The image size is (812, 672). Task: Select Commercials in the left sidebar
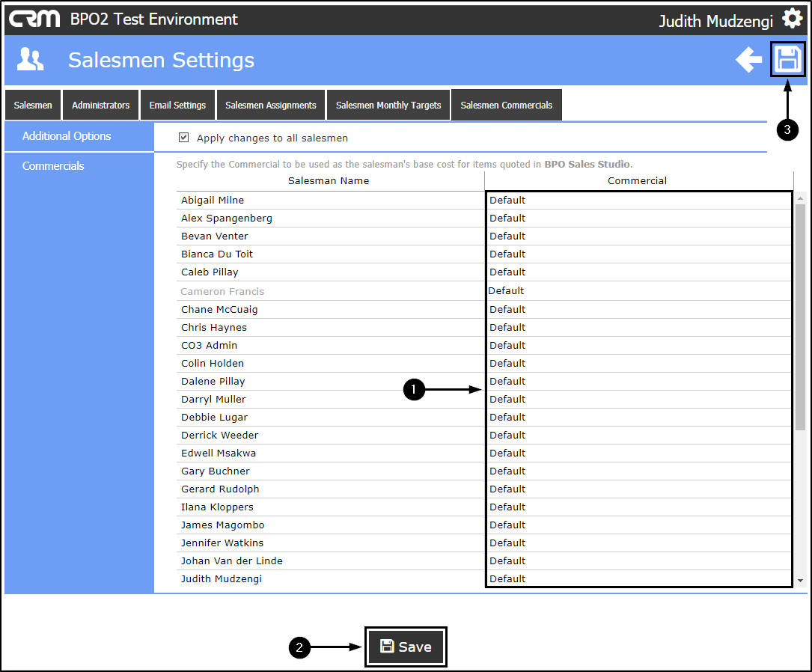[x=53, y=166]
